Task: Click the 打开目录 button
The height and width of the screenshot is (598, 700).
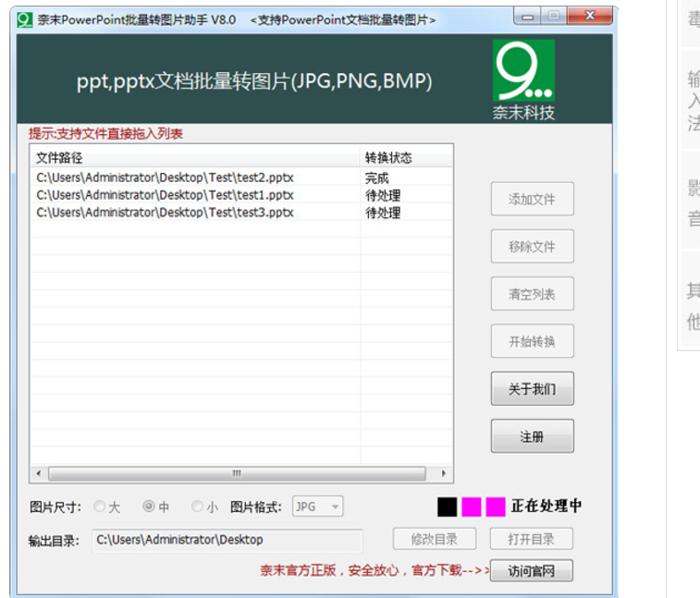Action: coord(532,539)
